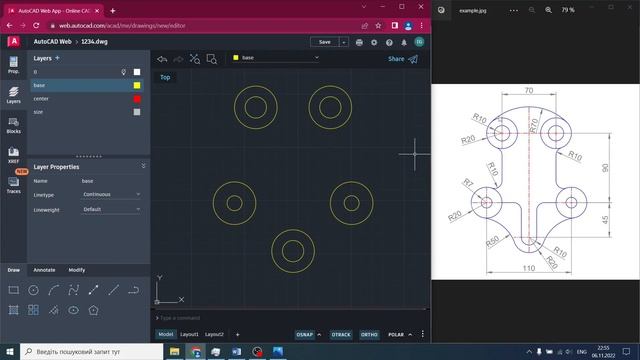Open the XREF sidebar panel
This screenshot has height=360, width=640.
point(13,155)
